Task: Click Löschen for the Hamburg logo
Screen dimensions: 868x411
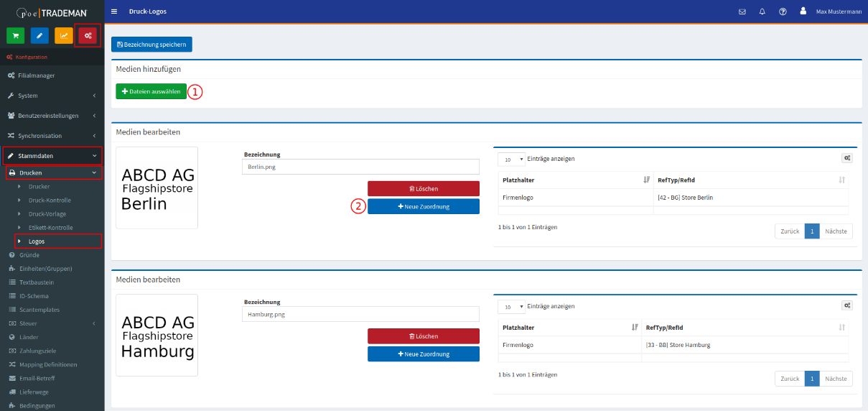Action: pos(423,336)
